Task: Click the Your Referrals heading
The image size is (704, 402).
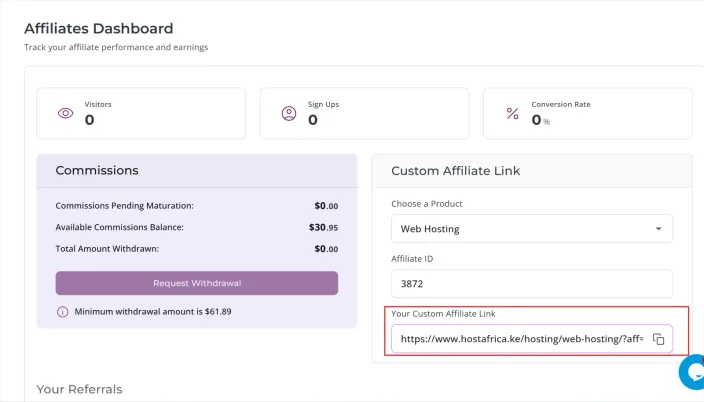Action: tap(79, 389)
